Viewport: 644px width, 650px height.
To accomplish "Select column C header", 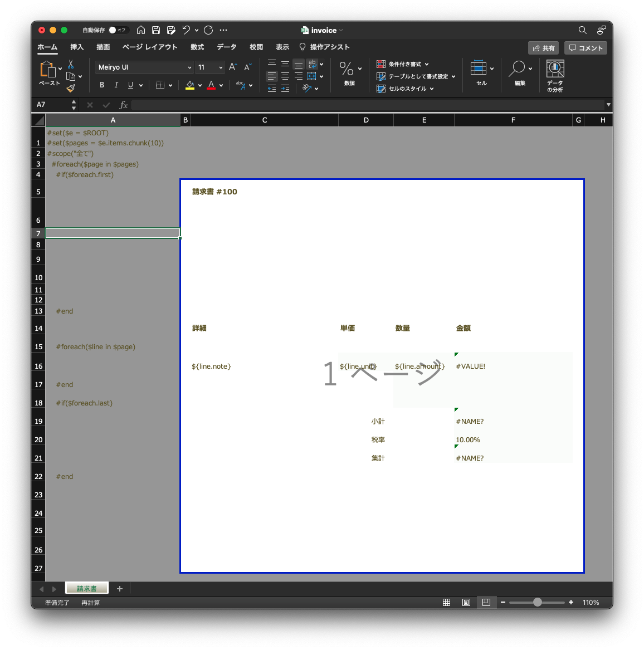I will pyautogui.click(x=265, y=120).
